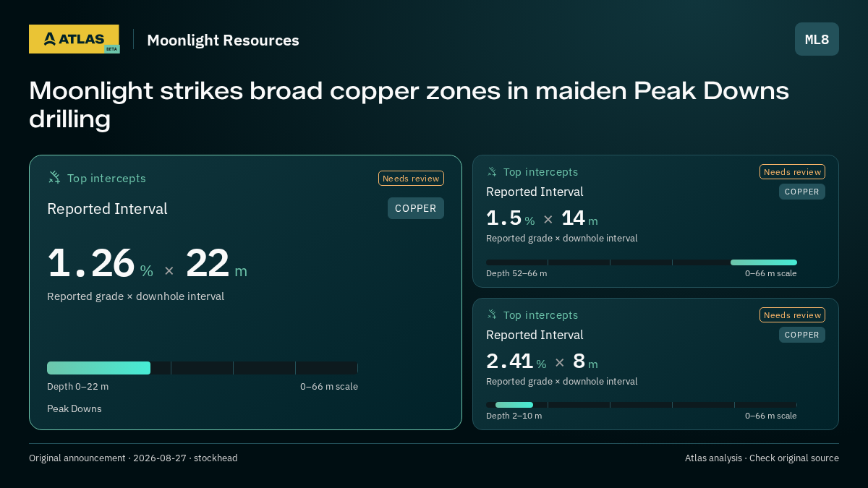Click the 1.5 % grade value
868x488 pixels.
510,218
